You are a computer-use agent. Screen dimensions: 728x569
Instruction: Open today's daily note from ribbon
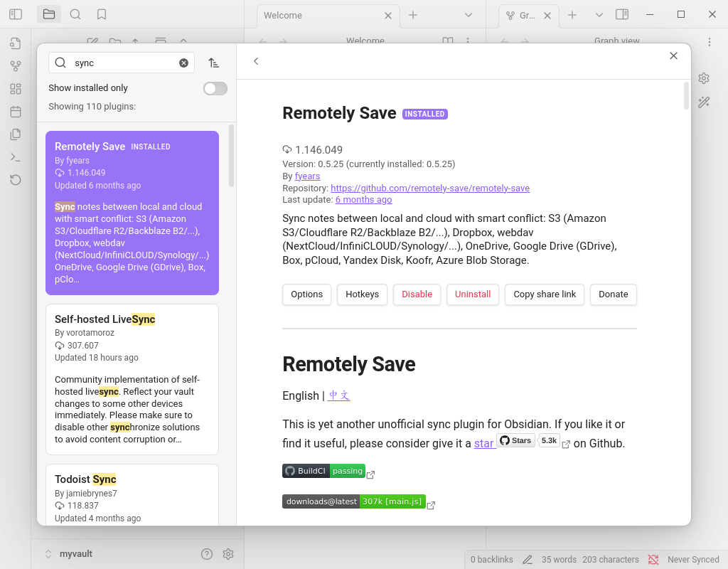(x=16, y=112)
